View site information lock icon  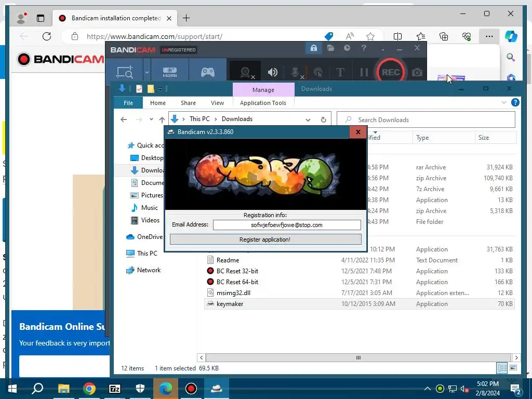point(75,36)
